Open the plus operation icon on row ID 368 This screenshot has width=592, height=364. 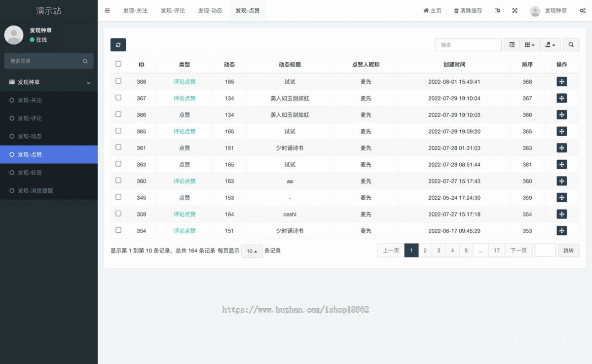pyautogui.click(x=562, y=81)
